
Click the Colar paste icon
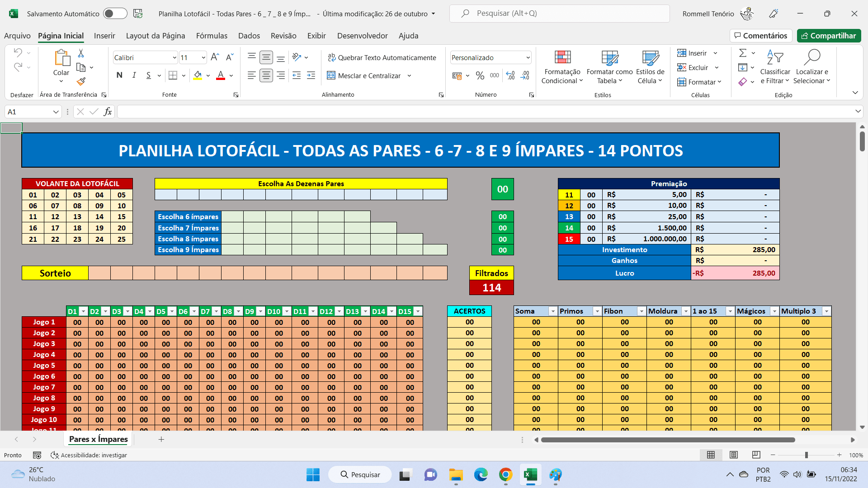click(x=61, y=58)
